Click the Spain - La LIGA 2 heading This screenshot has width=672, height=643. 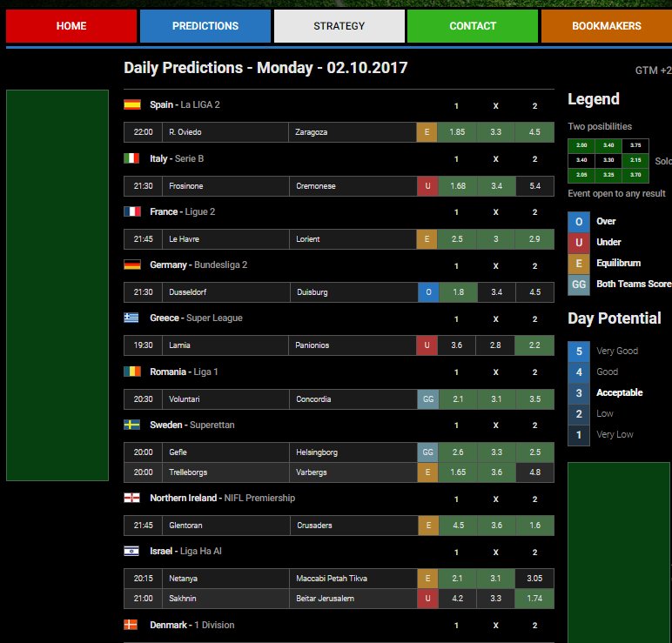(185, 104)
